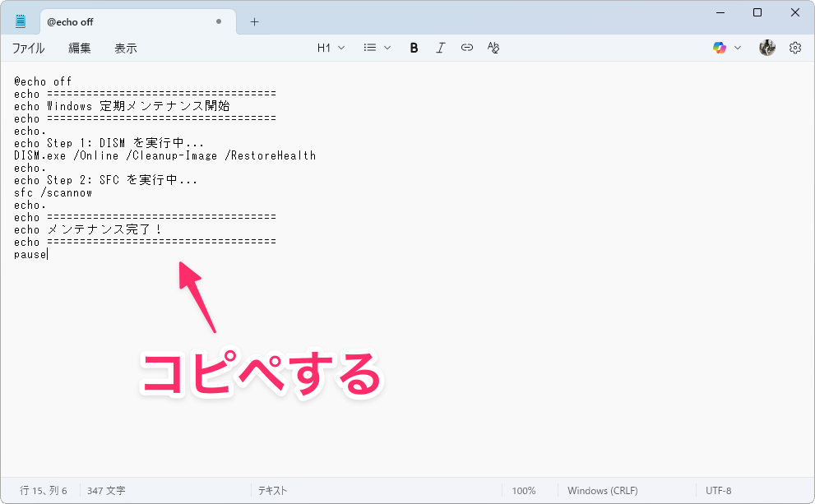The height and width of the screenshot is (504, 815).
Task: Click the unsaved-changes dot on the tab
Action: click(219, 22)
